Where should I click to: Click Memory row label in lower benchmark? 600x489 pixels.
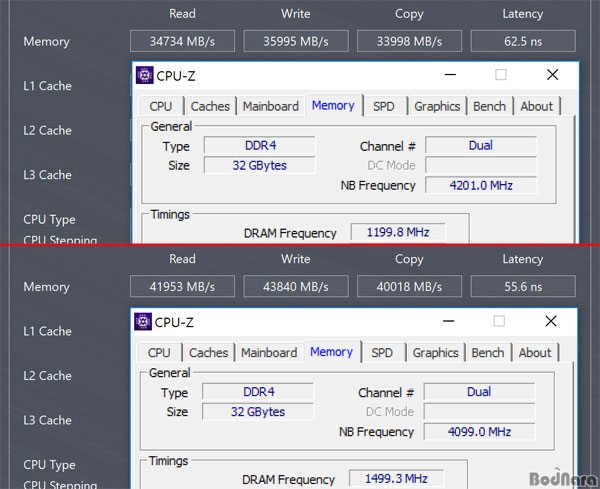[47, 287]
